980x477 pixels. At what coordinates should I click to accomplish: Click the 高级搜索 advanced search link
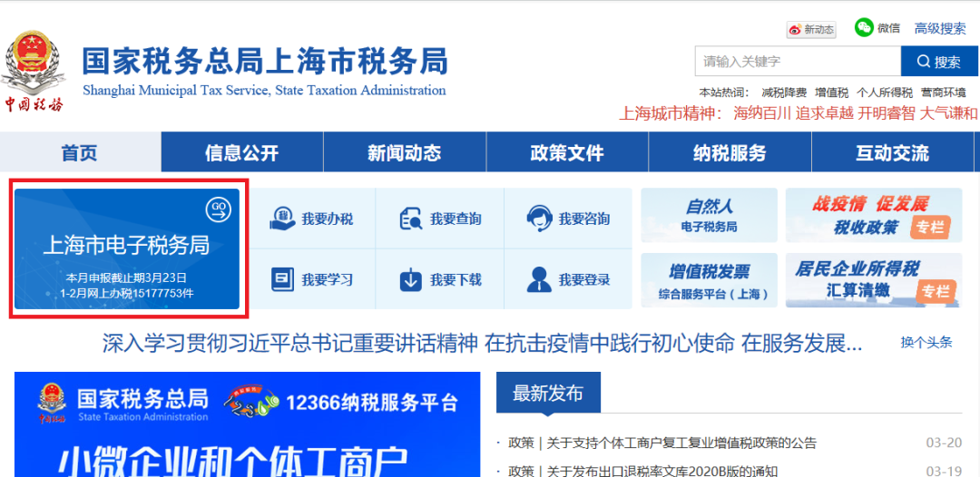pyautogui.click(x=940, y=29)
